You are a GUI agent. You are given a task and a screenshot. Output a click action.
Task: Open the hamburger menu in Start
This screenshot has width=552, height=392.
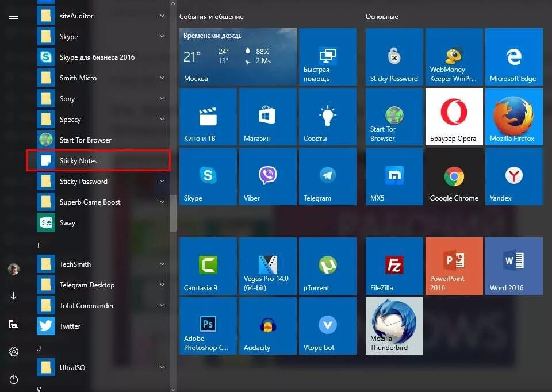tap(14, 16)
